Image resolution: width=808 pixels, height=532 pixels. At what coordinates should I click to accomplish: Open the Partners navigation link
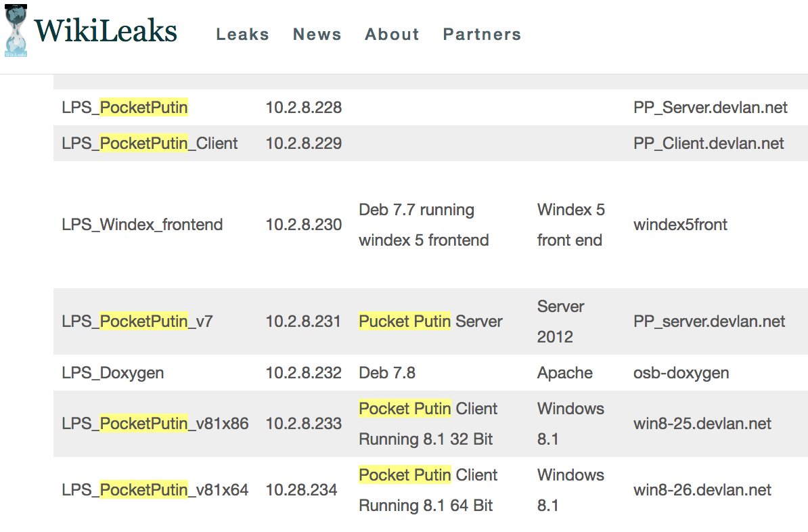tap(482, 35)
